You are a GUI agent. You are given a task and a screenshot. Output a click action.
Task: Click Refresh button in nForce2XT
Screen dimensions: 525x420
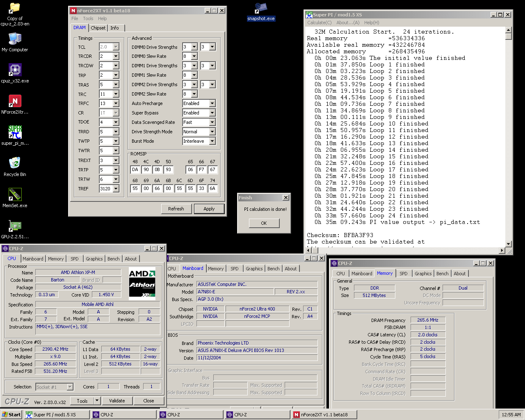click(x=176, y=209)
